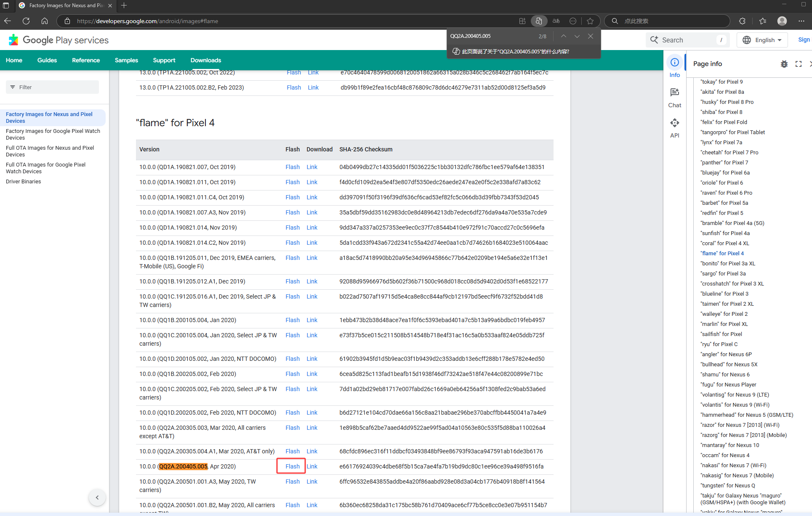
Task: Open the Support tab
Action: tap(164, 60)
